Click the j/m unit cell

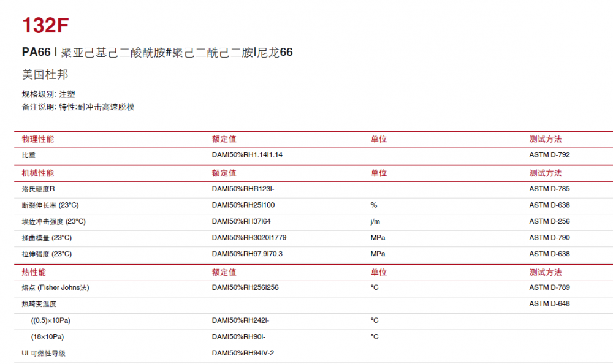pos(375,221)
